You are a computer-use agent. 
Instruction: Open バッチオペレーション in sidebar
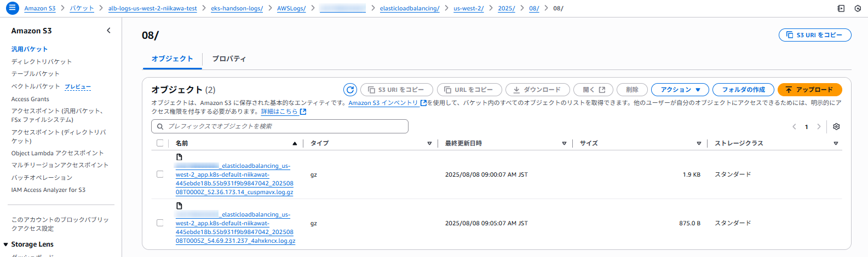pos(42,178)
